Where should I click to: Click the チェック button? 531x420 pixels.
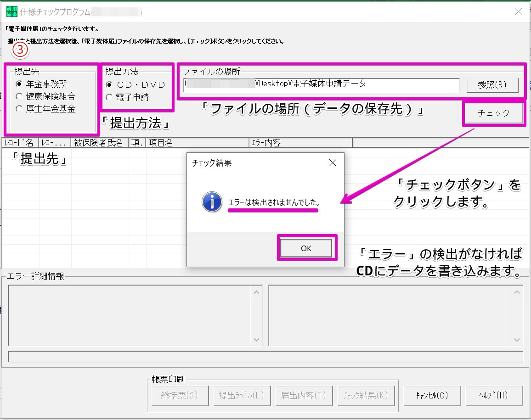point(493,113)
